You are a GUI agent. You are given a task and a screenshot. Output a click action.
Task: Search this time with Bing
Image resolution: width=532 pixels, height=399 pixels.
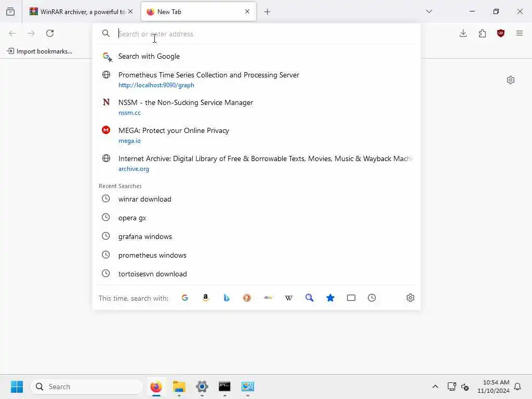pos(227,298)
